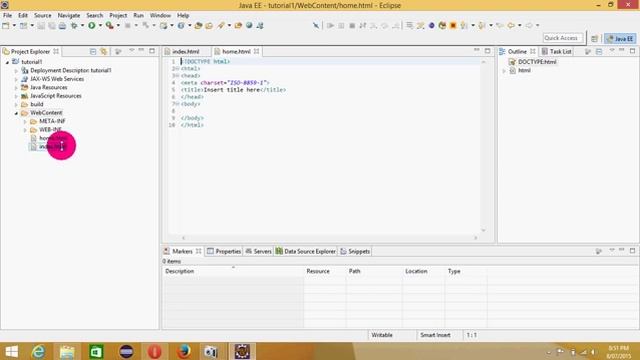Click the Terminate debug square icon
640x360 pixels.
pyautogui.click(x=352, y=26)
